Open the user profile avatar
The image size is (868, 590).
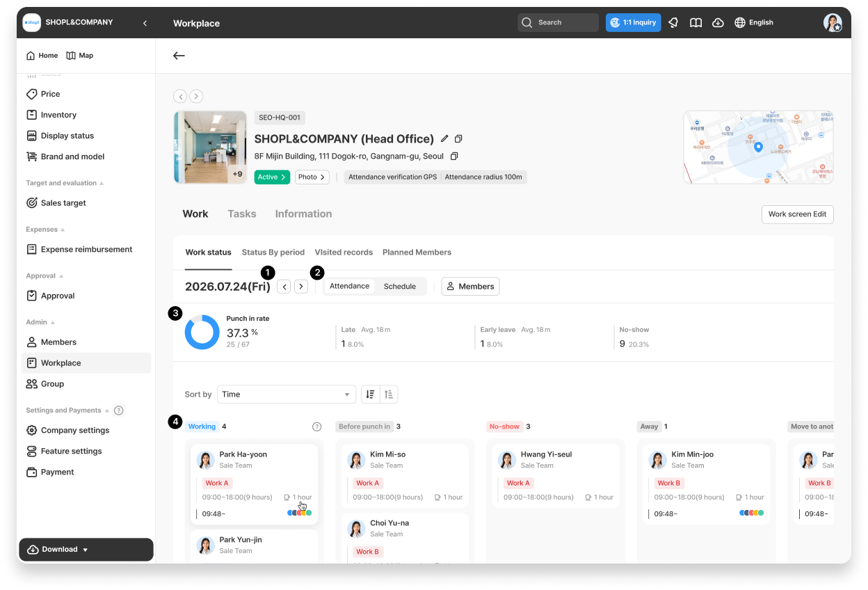tap(833, 22)
